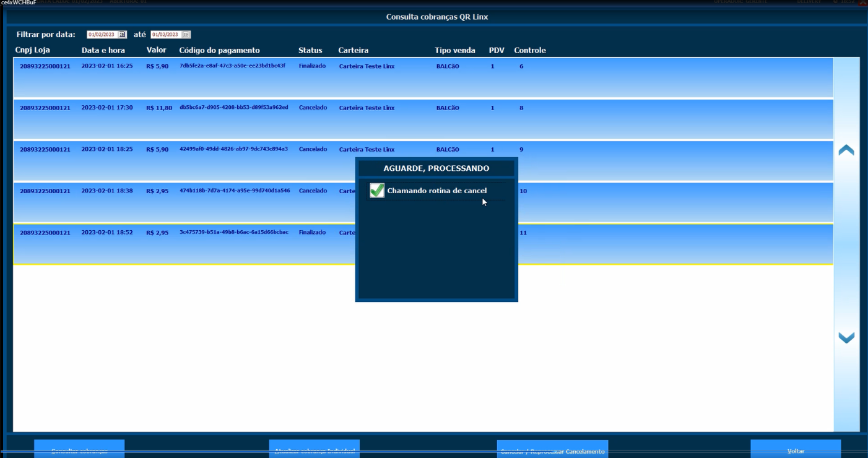868x458 pixels.
Task: Click the R$ 11,80 value cell
Action: [159, 108]
